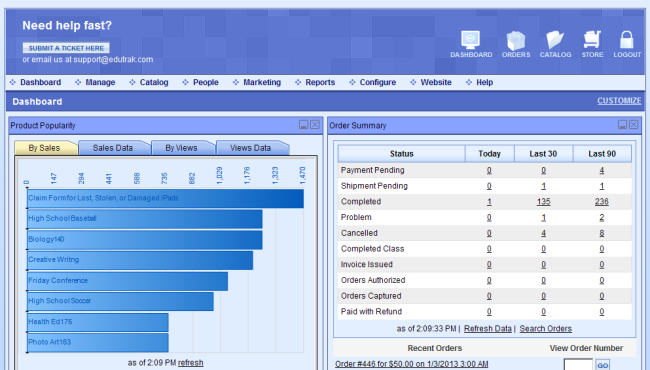Open Order #446 recent order link
This screenshot has height=370, width=650.
pyautogui.click(x=412, y=364)
